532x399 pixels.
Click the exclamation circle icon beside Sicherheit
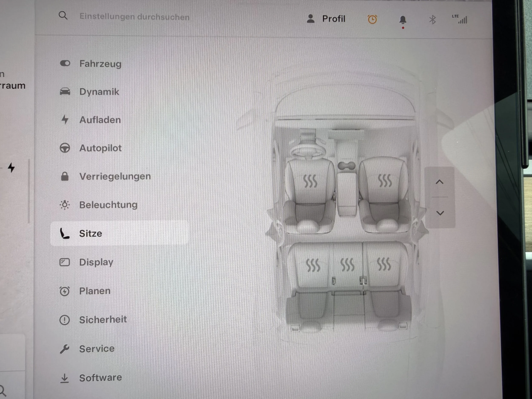[x=64, y=320]
